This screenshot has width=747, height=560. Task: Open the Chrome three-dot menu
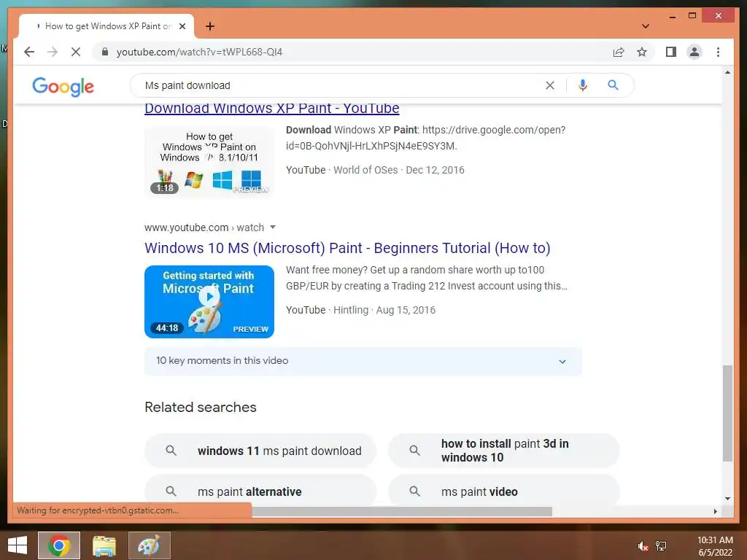[x=718, y=52]
